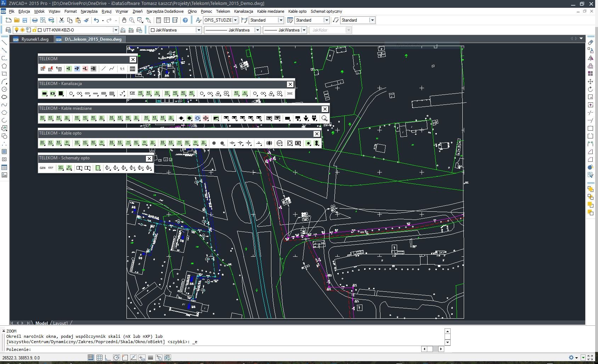
Task: Click the red crosshair icon in Kable miedziane
Action: click(206, 118)
